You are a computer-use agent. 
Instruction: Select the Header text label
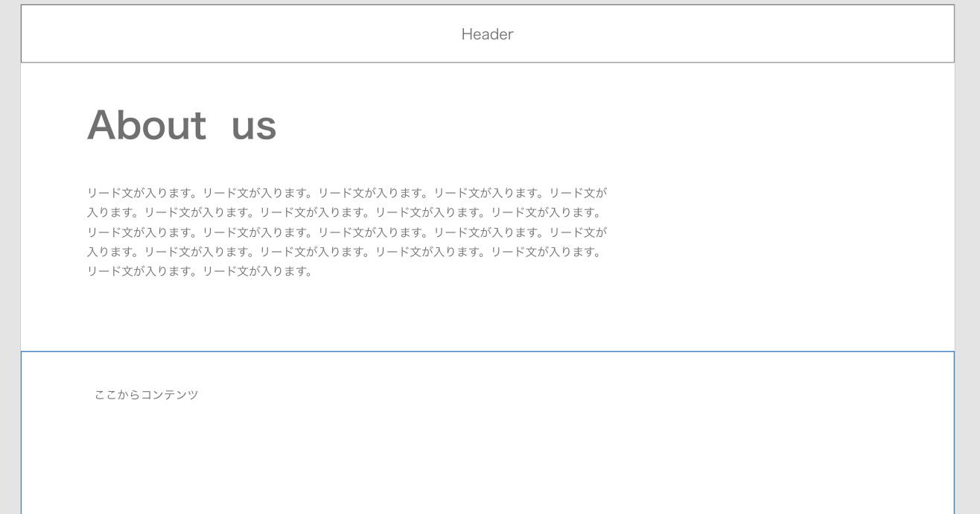tap(487, 34)
